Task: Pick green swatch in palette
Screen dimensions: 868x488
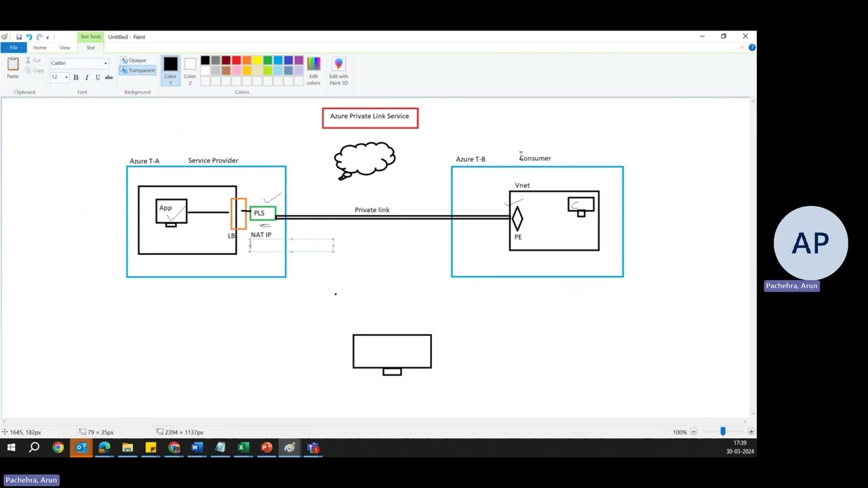Action: pyautogui.click(x=267, y=60)
